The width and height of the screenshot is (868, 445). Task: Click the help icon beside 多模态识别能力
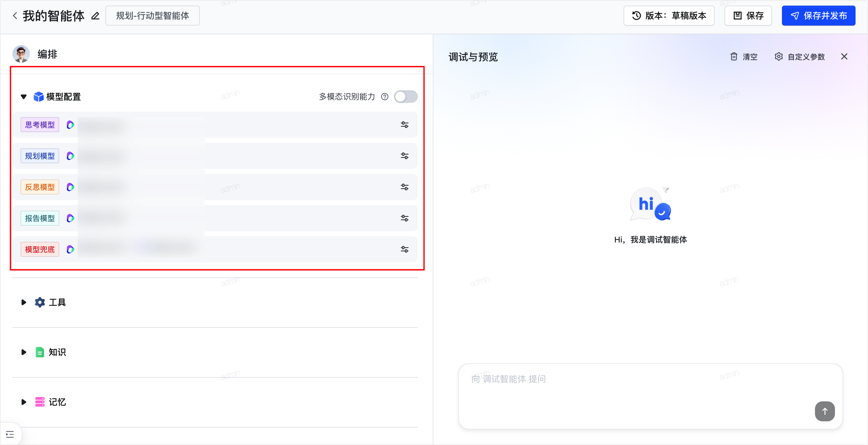click(x=384, y=97)
